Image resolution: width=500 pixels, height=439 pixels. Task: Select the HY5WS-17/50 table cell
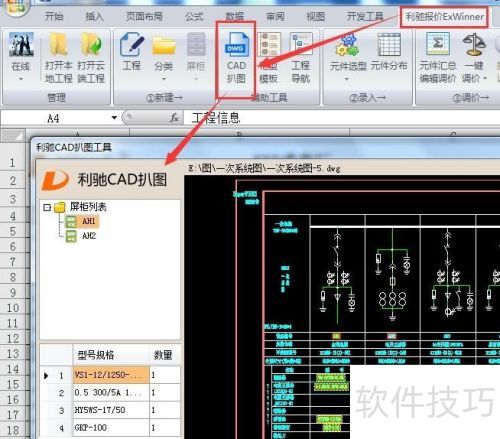111,410
